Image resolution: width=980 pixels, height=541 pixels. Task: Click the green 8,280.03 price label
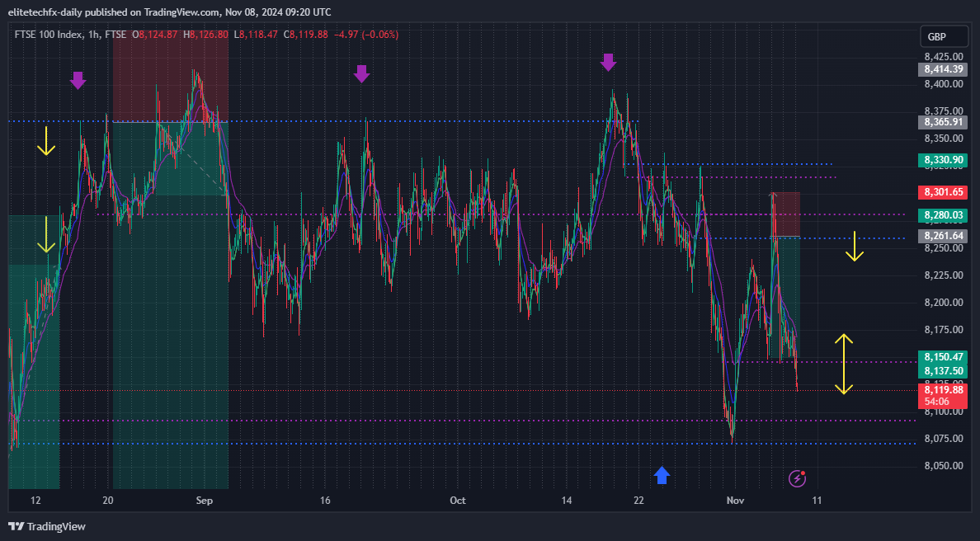click(943, 215)
